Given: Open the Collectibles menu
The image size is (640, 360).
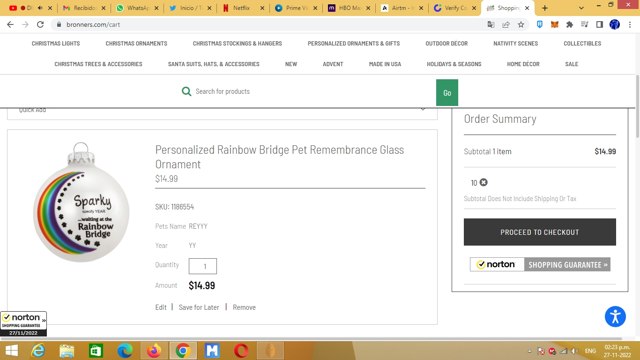Looking at the screenshot, I should tap(582, 43).
